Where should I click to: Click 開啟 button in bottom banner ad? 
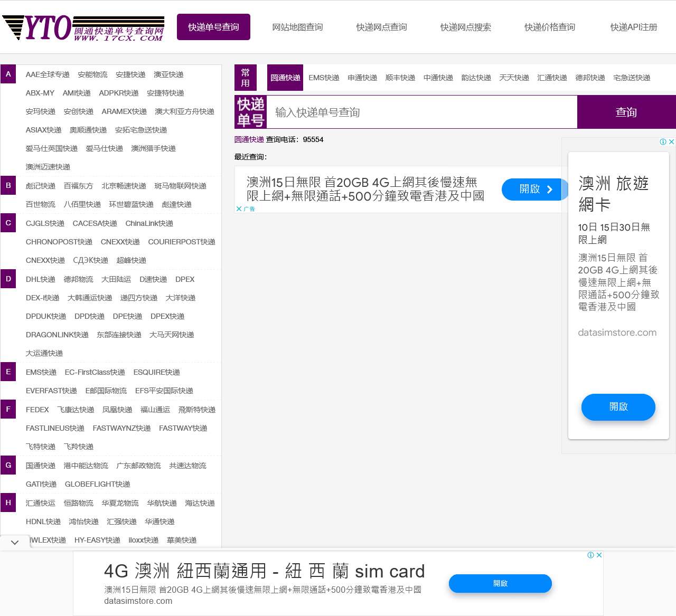click(x=500, y=583)
